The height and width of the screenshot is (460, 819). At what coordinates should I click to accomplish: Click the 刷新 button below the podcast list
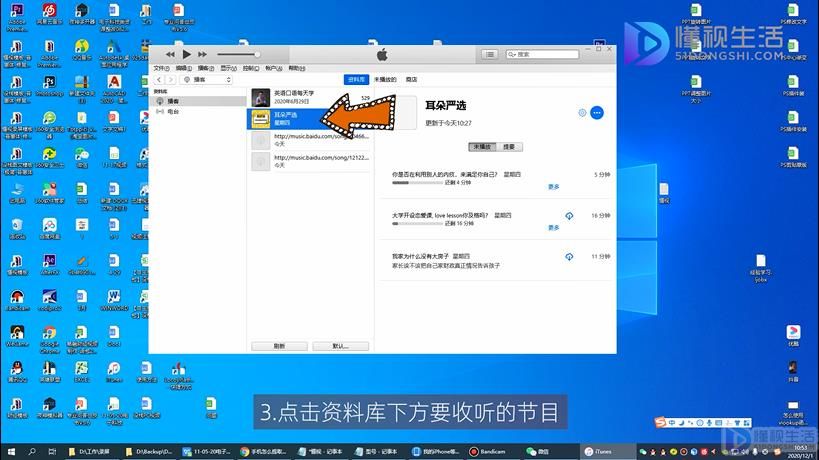click(279, 346)
